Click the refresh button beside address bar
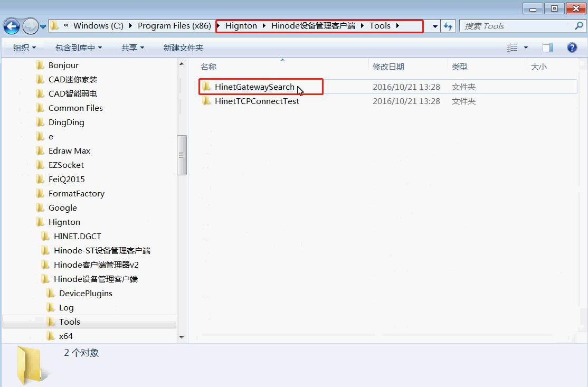 tap(448, 26)
